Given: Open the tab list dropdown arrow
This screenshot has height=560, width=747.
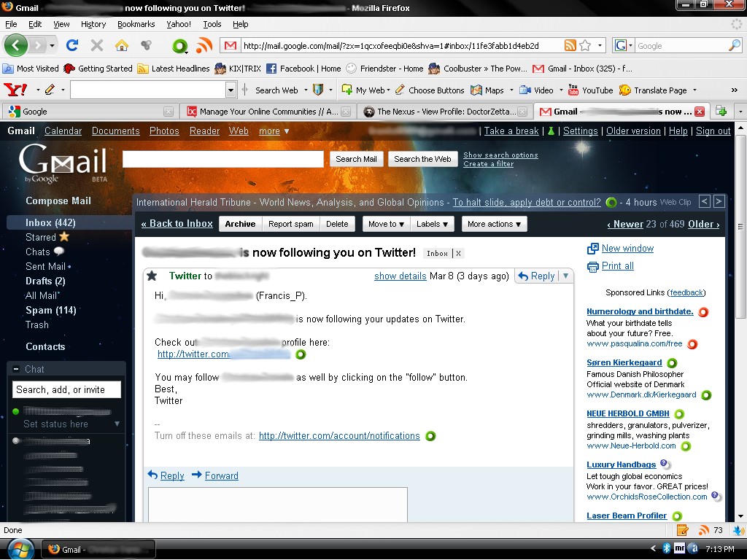Looking at the screenshot, I should [x=740, y=112].
